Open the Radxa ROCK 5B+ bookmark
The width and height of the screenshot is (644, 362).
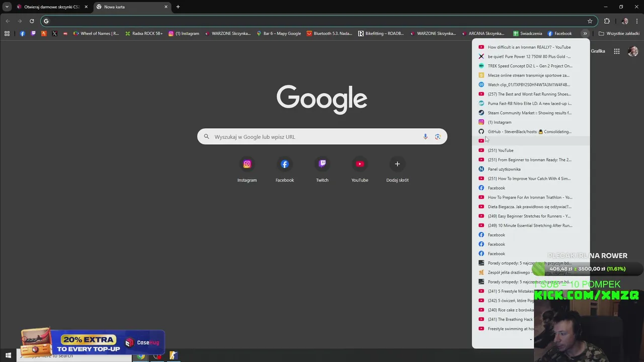pyautogui.click(x=143, y=34)
